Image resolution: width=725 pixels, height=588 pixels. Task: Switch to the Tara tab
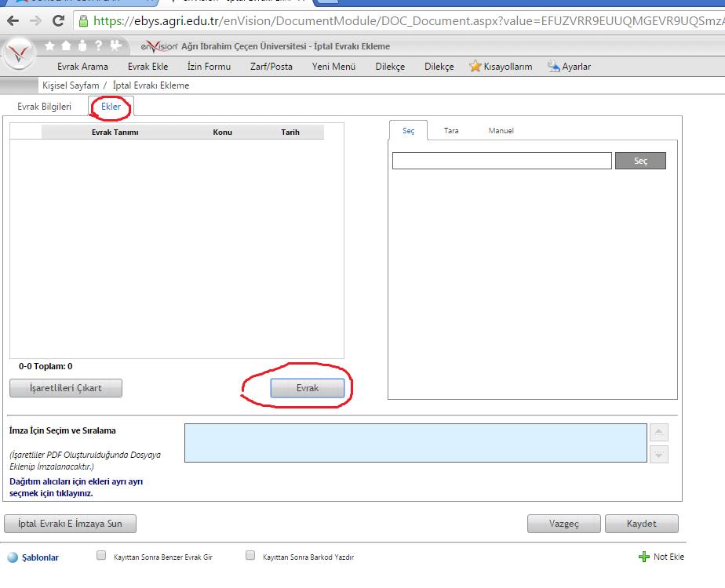(x=451, y=131)
